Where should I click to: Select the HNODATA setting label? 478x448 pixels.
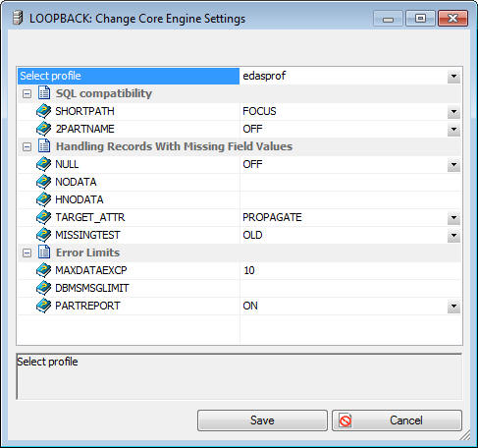point(80,199)
